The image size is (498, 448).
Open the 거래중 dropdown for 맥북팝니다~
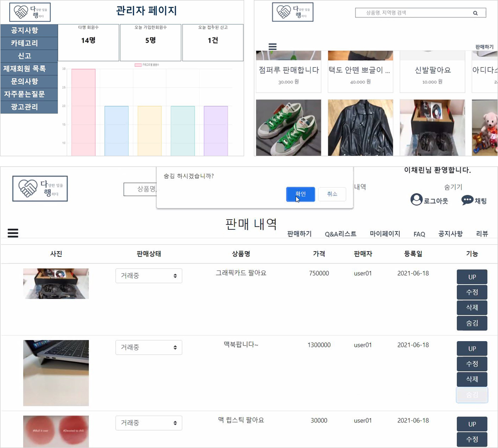point(148,347)
